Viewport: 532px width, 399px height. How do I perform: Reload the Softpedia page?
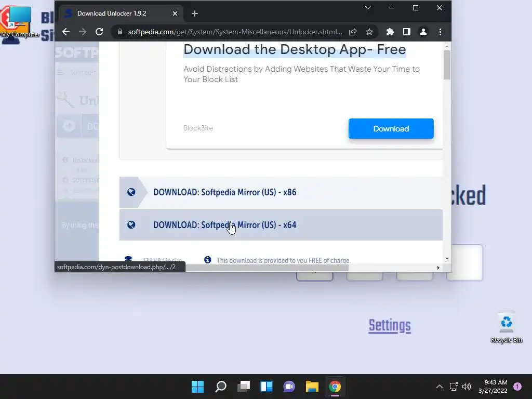(x=99, y=32)
